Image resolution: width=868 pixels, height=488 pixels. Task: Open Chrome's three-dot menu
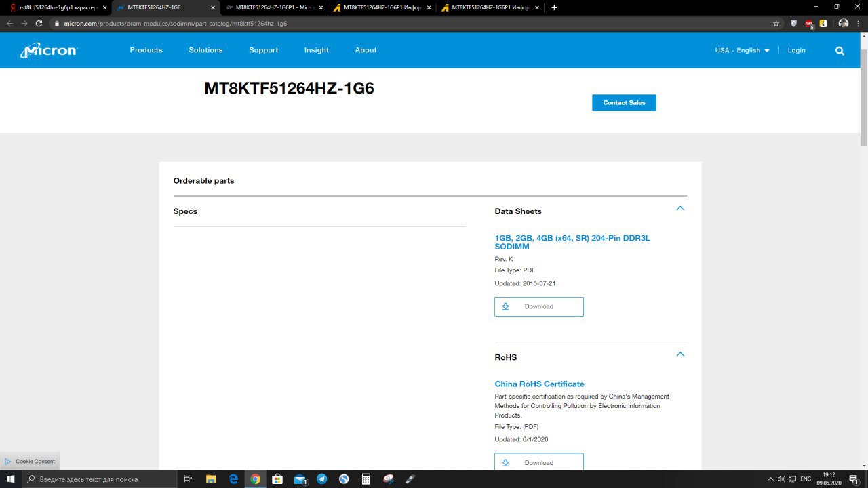pos(859,23)
